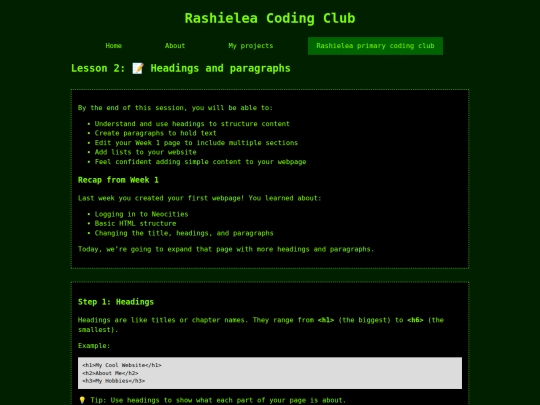
Task: Click 'Changing the title, headings, and paragraphs'
Action: tap(184, 233)
